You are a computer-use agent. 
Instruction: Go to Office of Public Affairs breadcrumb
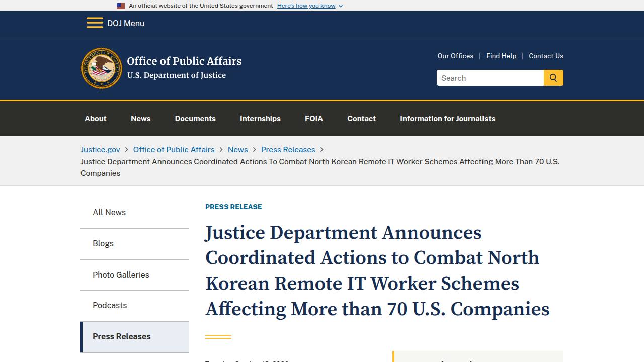tap(174, 150)
